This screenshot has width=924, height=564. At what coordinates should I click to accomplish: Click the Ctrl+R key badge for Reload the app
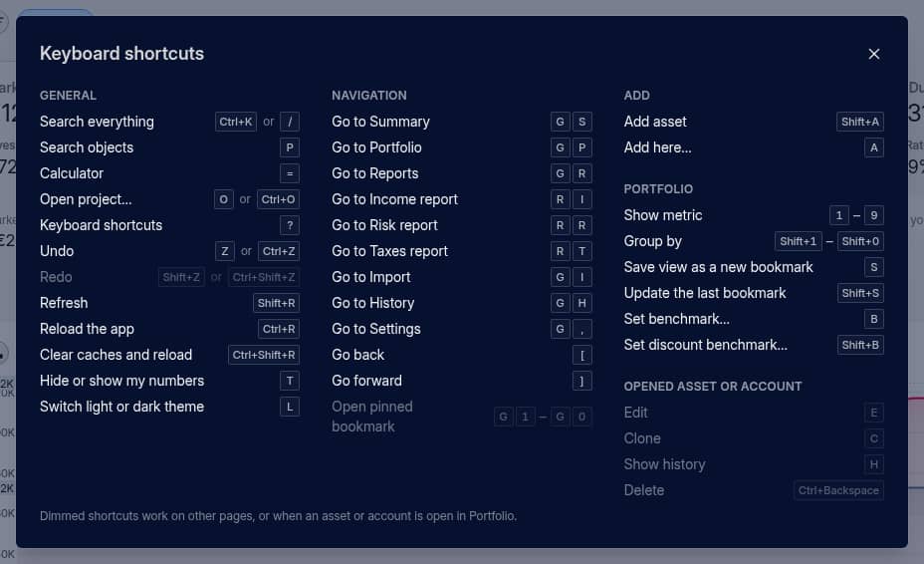click(279, 329)
